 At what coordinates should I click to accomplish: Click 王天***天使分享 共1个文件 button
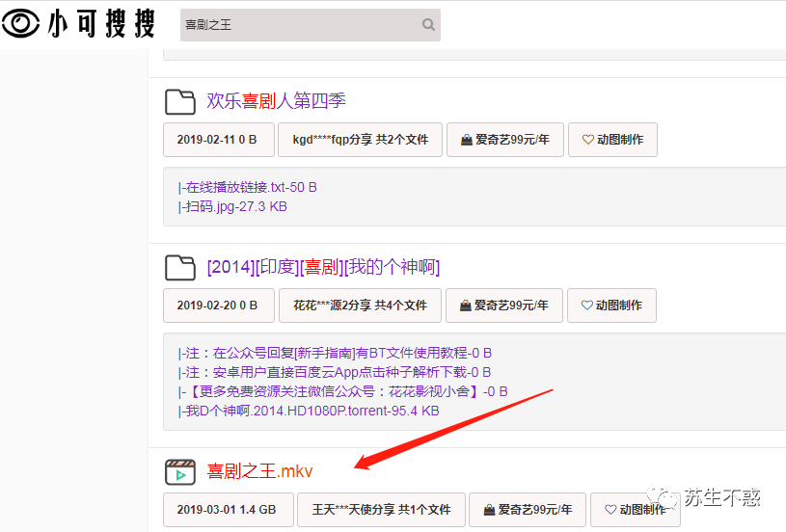point(381,510)
